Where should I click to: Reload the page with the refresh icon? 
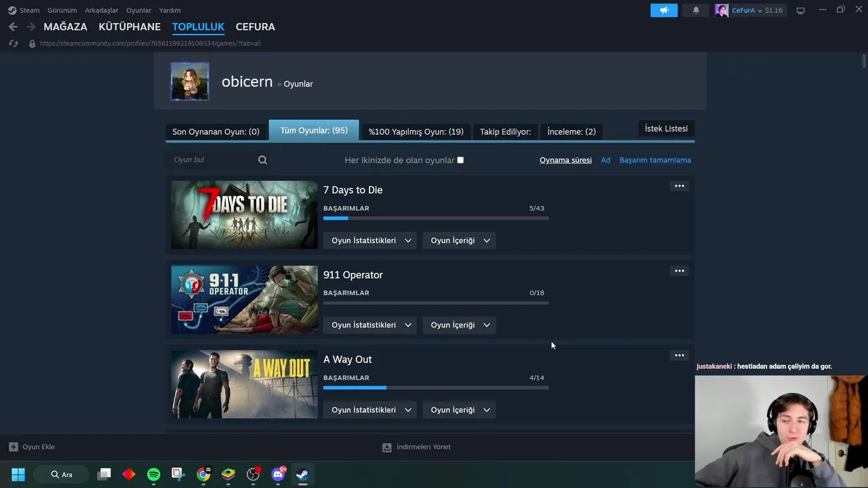[x=13, y=43]
